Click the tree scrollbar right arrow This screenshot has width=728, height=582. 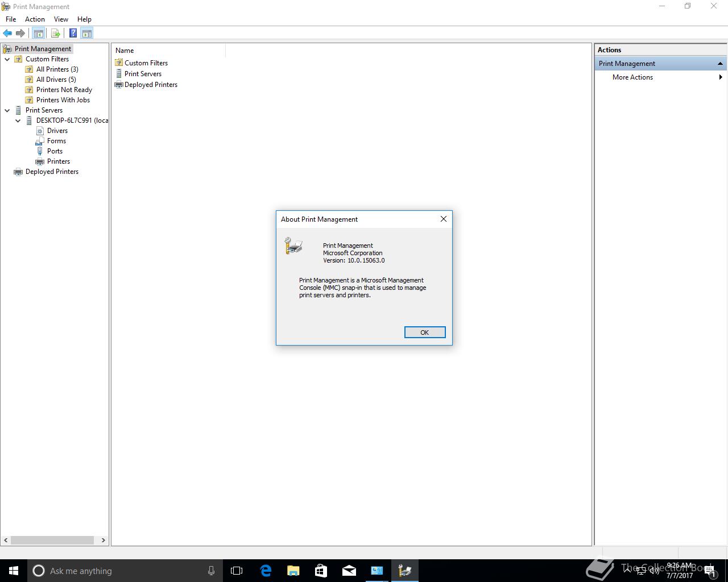104,540
